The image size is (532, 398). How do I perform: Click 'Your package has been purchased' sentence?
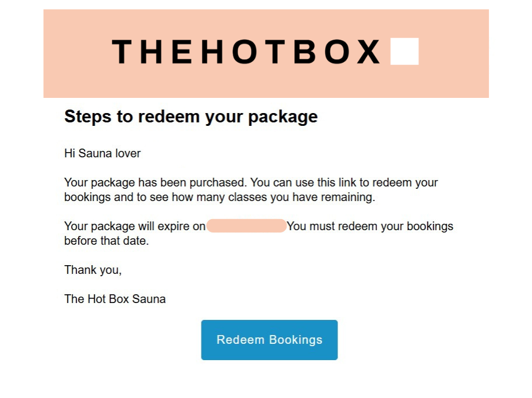click(154, 182)
